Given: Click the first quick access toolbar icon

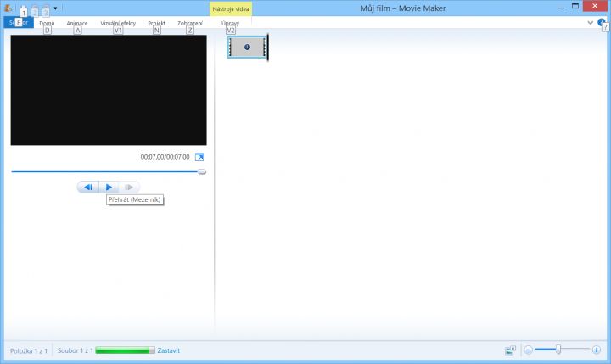Looking at the screenshot, I should coord(24,9).
